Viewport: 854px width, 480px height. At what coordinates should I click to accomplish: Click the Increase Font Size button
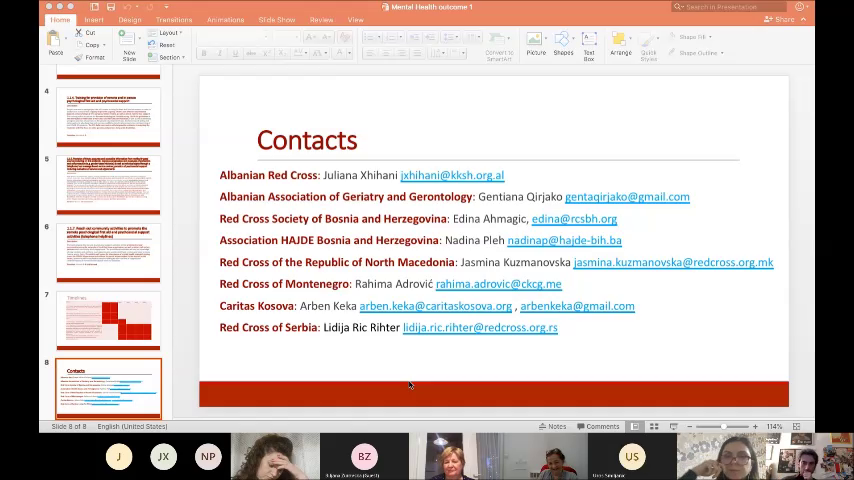(310, 37)
